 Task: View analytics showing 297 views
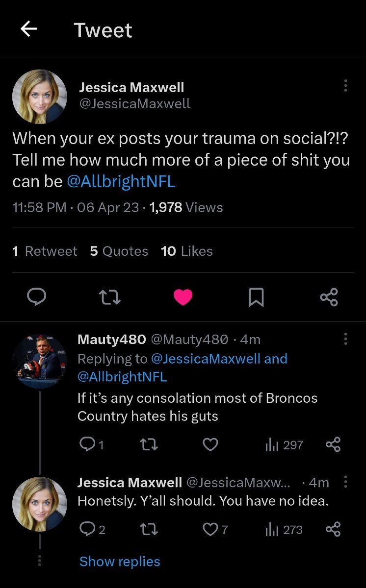pyautogui.click(x=285, y=445)
